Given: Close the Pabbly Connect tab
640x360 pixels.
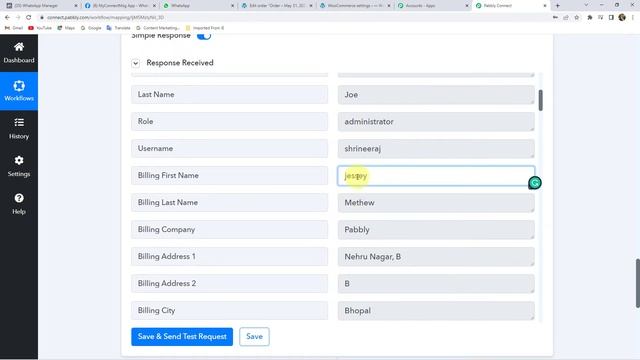Looking at the screenshot, I should point(545,6).
